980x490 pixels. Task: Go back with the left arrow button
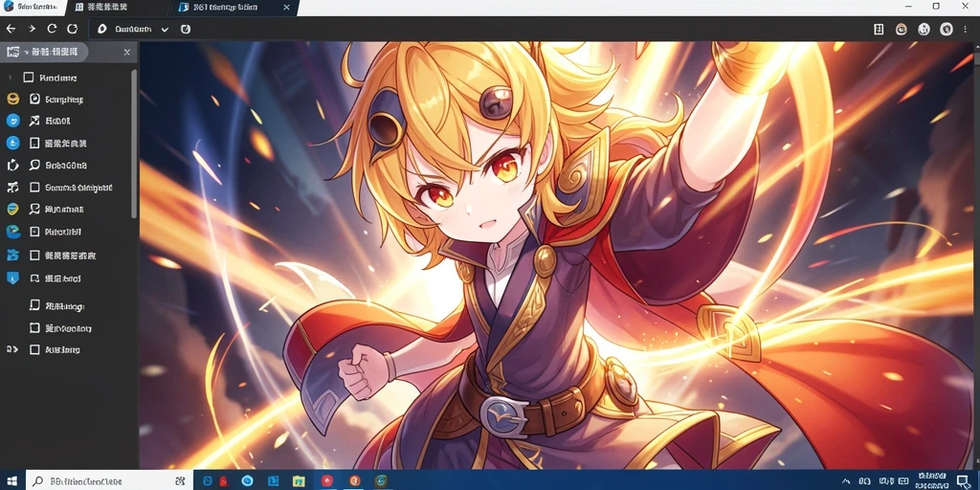[11, 29]
